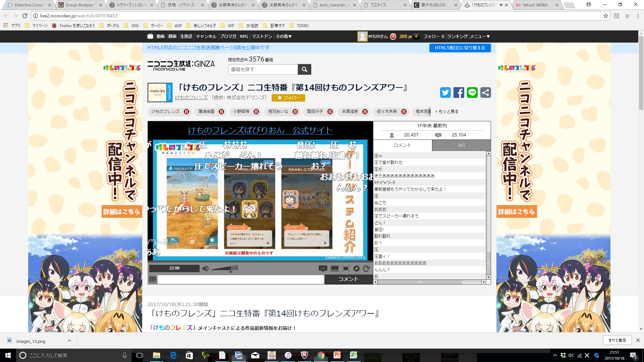Open Chrome menu three dots
The width and height of the screenshot is (644, 362).
(x=638, y=16)
